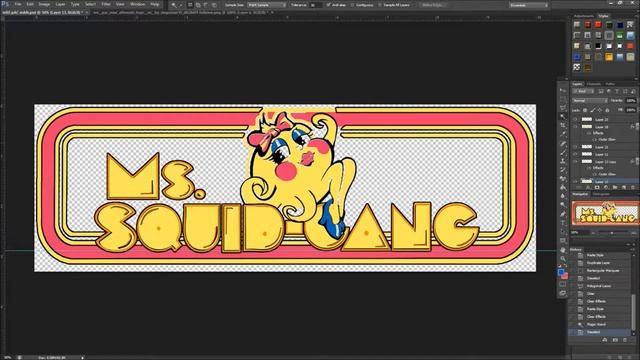The image size is (640, 360).
Task: Click the foreground color swatch
Action: point(561,272)
